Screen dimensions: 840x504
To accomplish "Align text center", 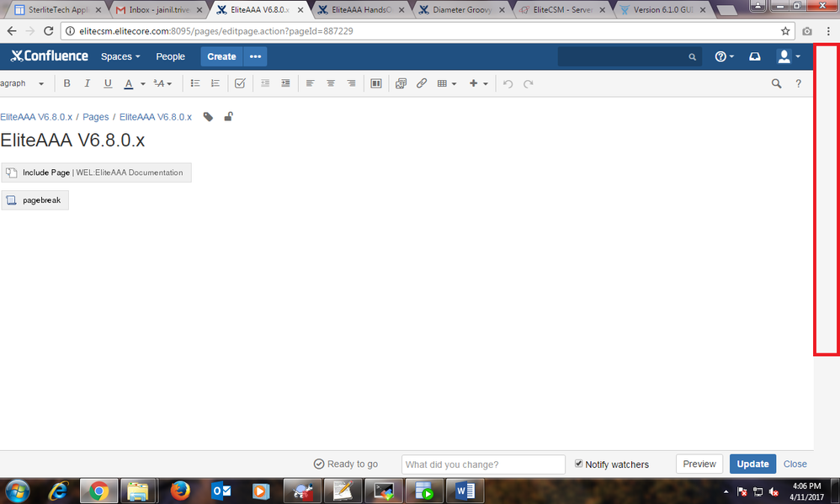I will [331, 83].
